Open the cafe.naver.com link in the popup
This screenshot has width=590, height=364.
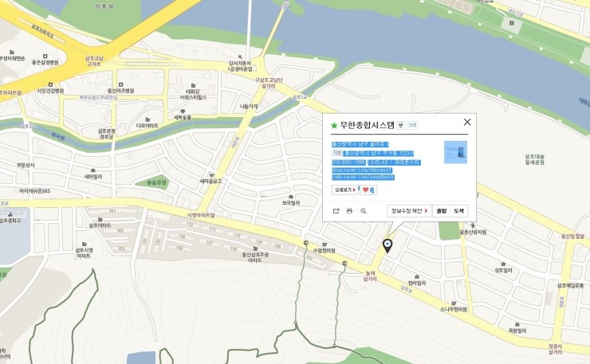pos(363,177)
